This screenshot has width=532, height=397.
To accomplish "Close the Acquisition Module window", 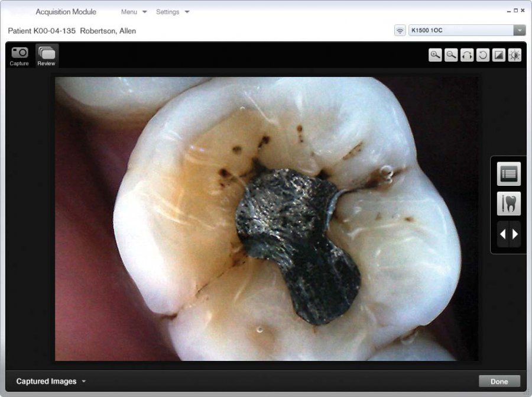I will pos(523,11).
